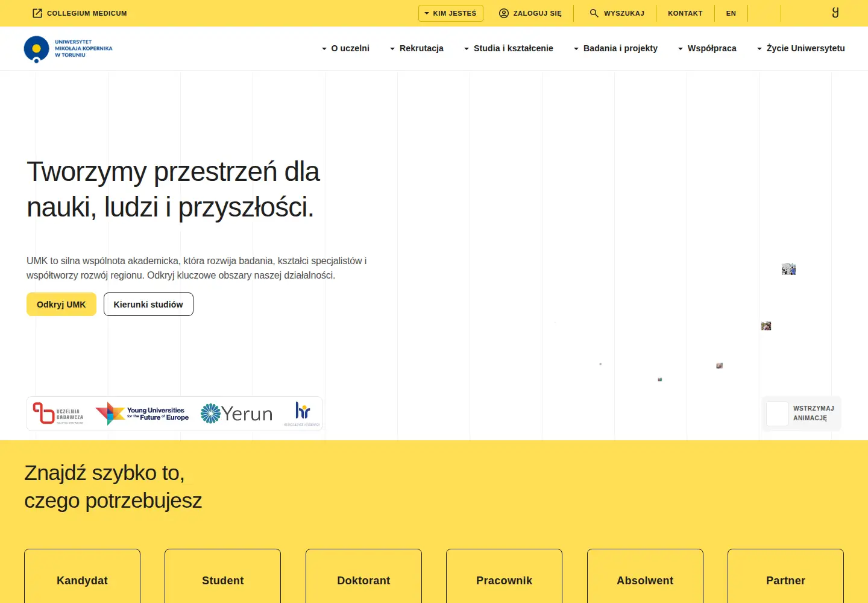Click the user account icon beside Zaloguj się
This screenshot has width=868, height=603.
coord(504,13)
